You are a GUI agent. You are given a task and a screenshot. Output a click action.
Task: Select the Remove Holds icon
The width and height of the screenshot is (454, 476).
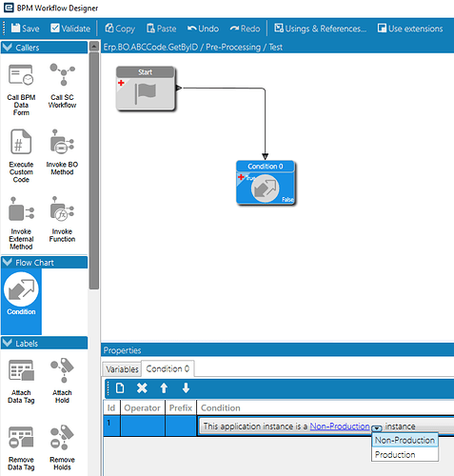point(62,437)
